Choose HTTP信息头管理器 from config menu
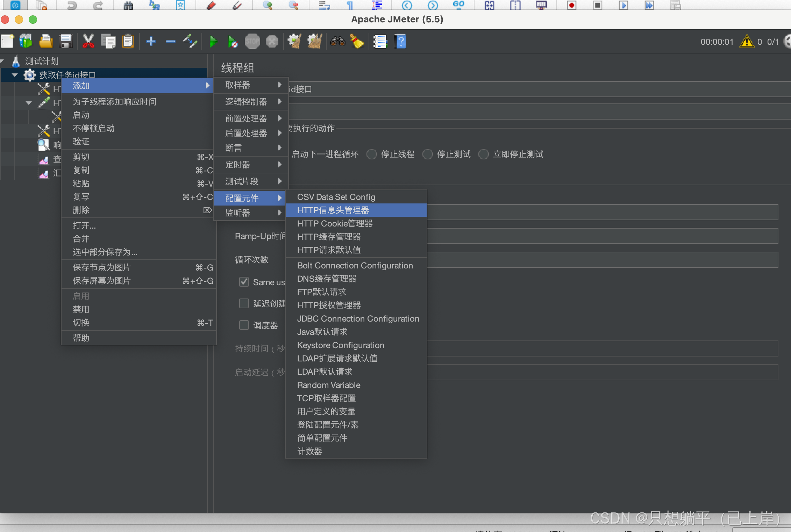This screenshot has width=791, height=532. [333, 210]
